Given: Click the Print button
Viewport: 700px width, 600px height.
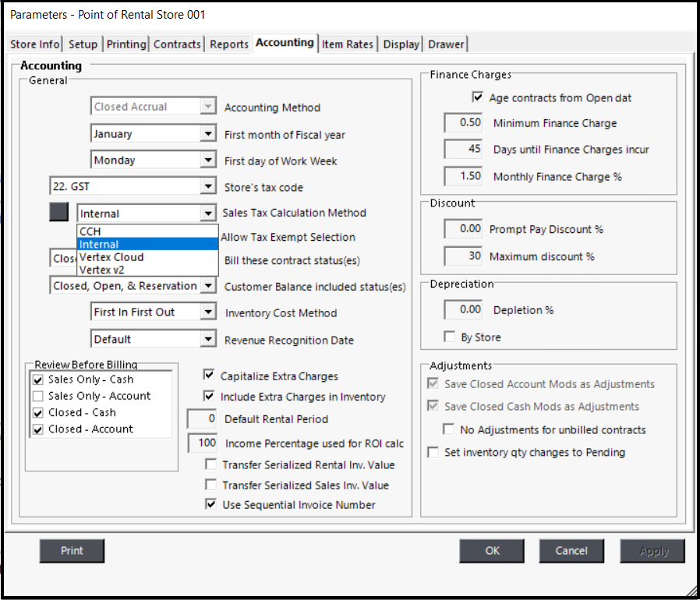Looking at the screenshot, I should [x=72, y=551].
